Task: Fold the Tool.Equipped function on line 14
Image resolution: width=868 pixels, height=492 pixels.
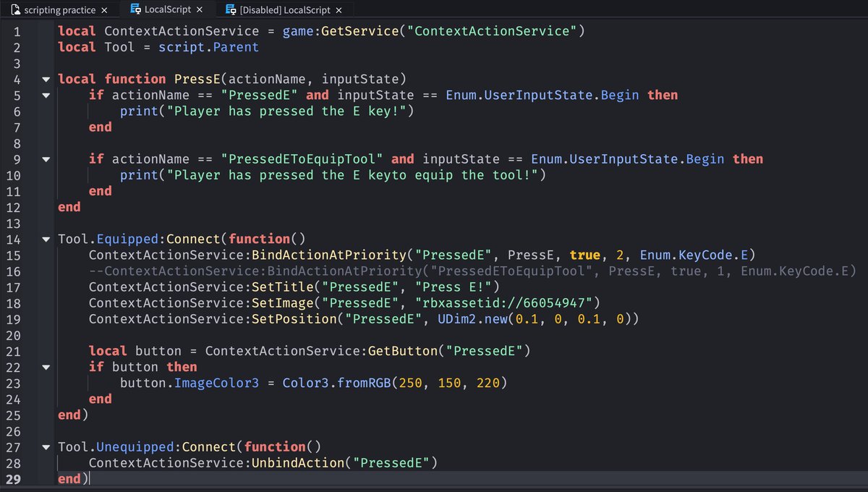Action: (x=46, y=239)
